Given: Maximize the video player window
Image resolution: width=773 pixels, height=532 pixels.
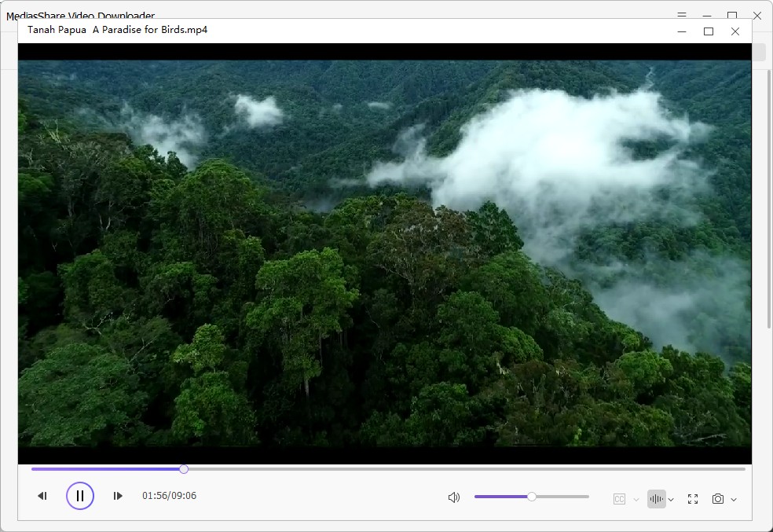Looking at the screenshot, I should pyautogui.click(x=709, y=31).
